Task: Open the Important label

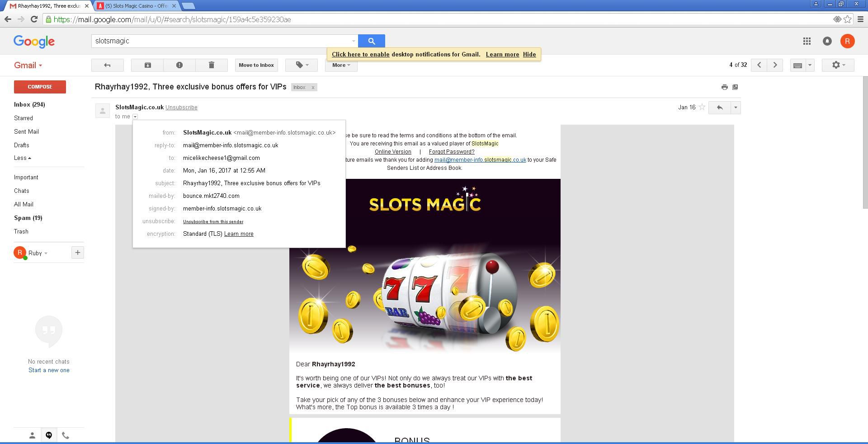Action: click(26, 178)
